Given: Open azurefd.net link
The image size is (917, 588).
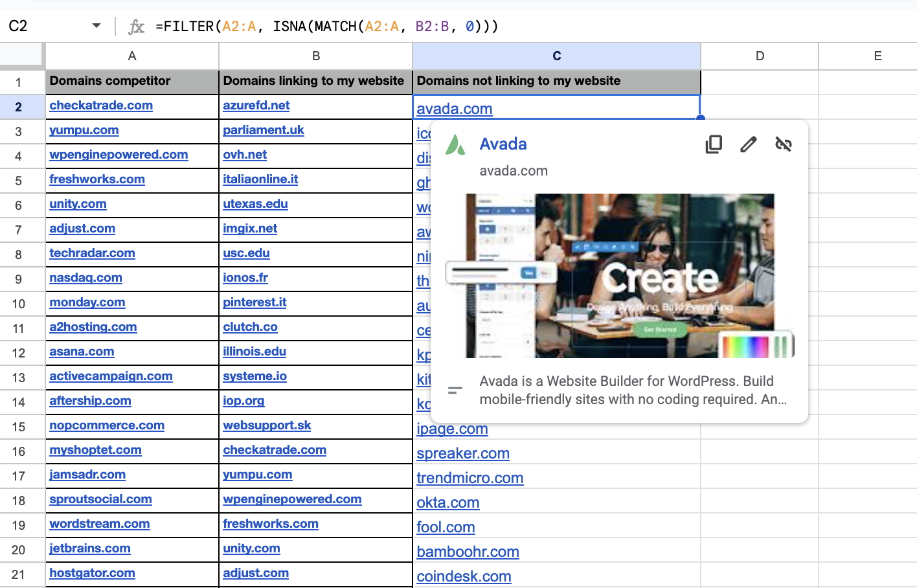Looking at the screenshot, I should (256, 106).
